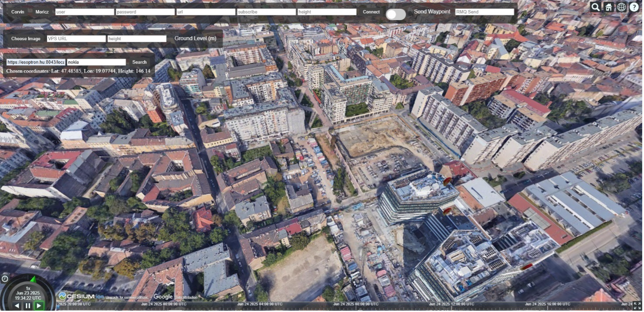Click the Home view icon
The image size is (644, 312).
pyautogui.click(x=608, y=7)
